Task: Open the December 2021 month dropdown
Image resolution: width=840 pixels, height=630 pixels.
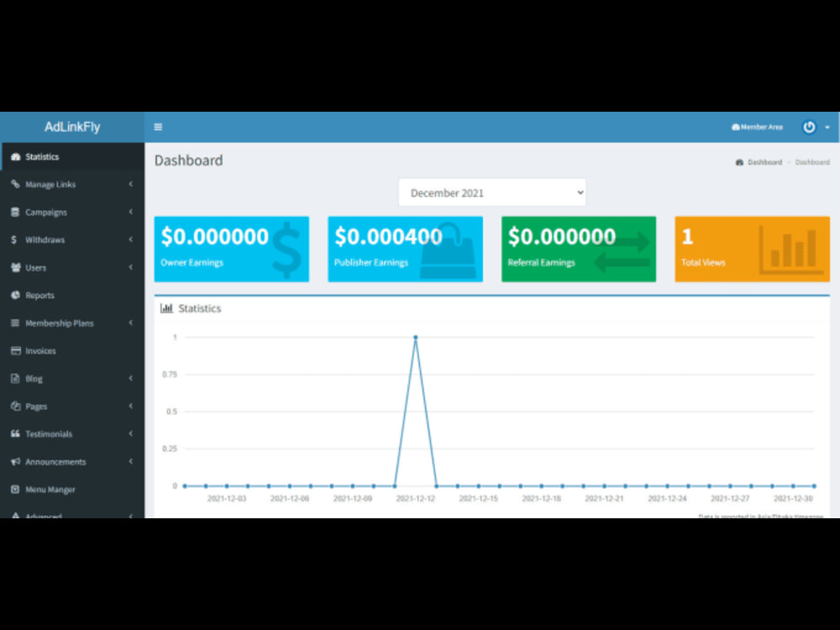Action: click(x=492, y=193)
